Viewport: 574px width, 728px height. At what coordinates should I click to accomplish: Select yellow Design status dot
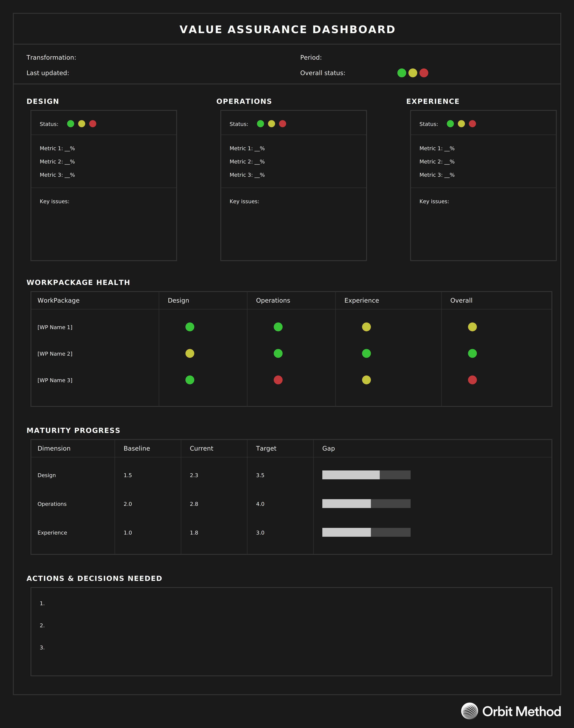pyautogui.click(x=82, y=124)
